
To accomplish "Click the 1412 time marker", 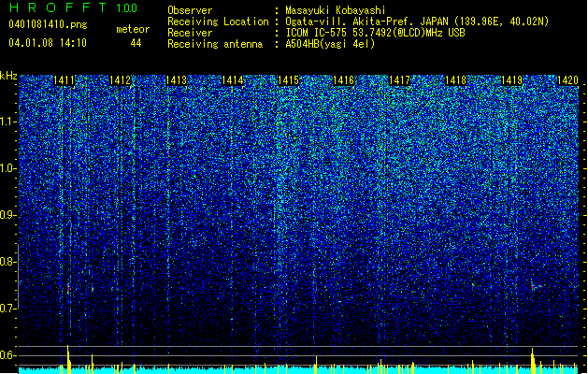I will click(x=120, y=80).
